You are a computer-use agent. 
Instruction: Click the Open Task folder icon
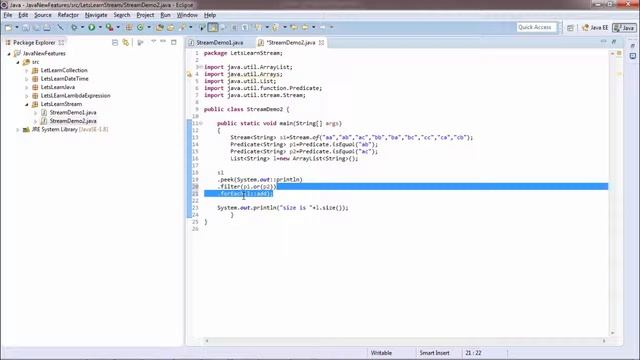[x=171, y=27]
